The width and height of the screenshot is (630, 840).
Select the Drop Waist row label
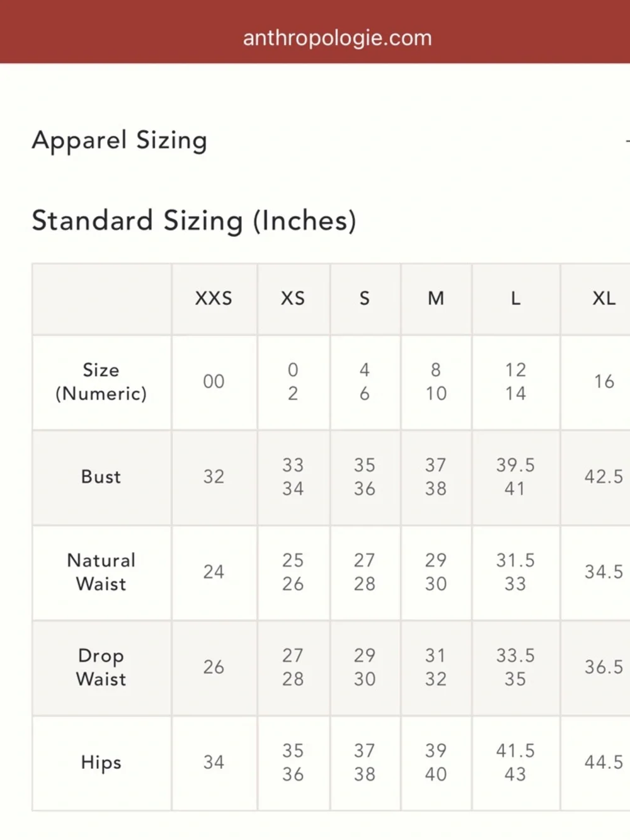(101, 667)
